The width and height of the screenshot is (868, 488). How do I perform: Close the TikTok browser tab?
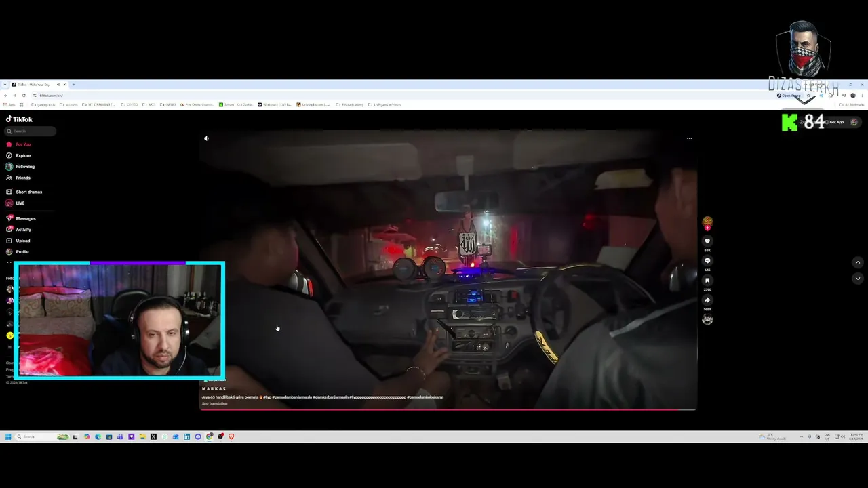click(64, 85)
